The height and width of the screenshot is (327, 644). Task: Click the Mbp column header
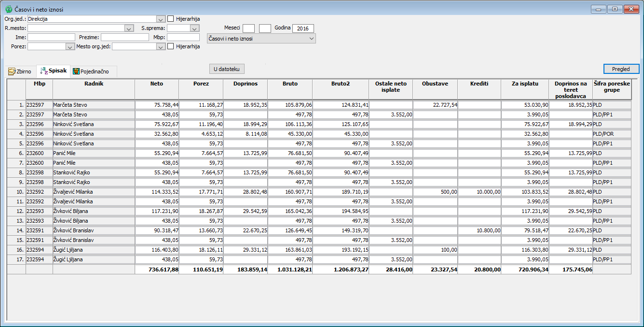click(39, 90)
